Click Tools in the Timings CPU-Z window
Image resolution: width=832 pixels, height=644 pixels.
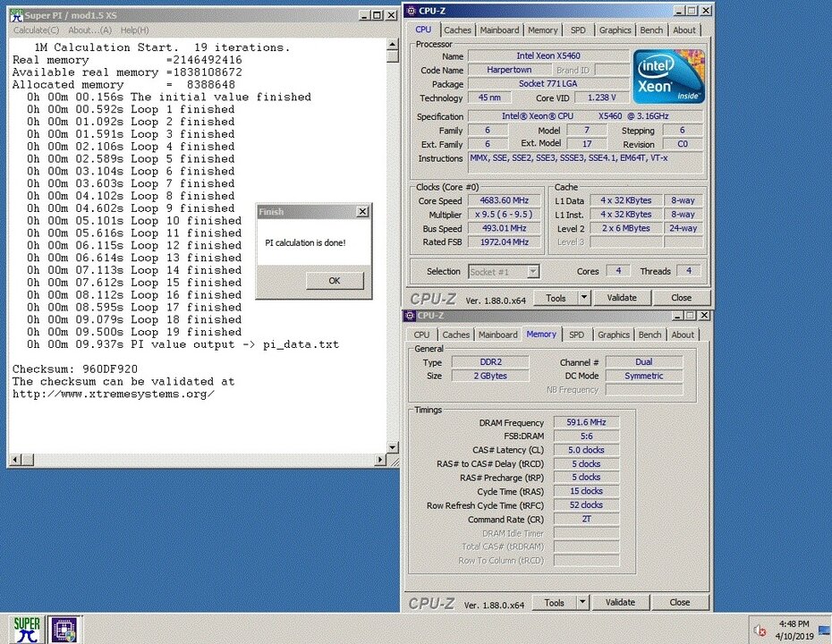554,603
